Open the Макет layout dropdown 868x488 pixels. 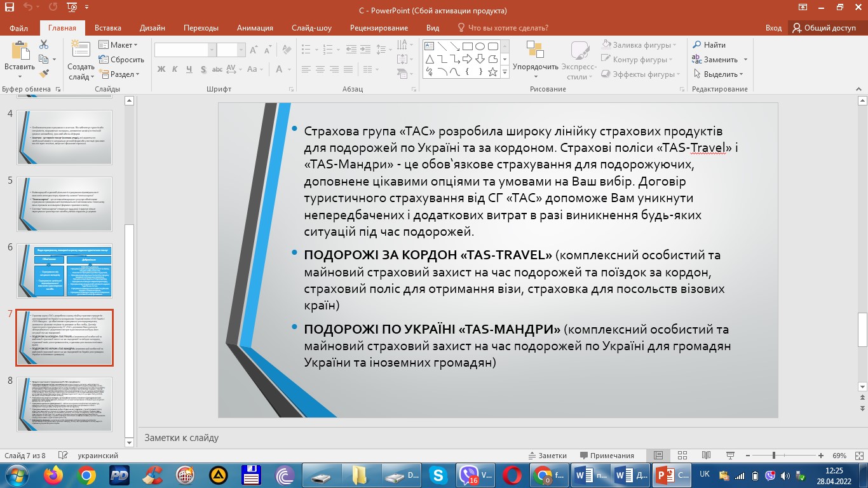pos(118,45)
